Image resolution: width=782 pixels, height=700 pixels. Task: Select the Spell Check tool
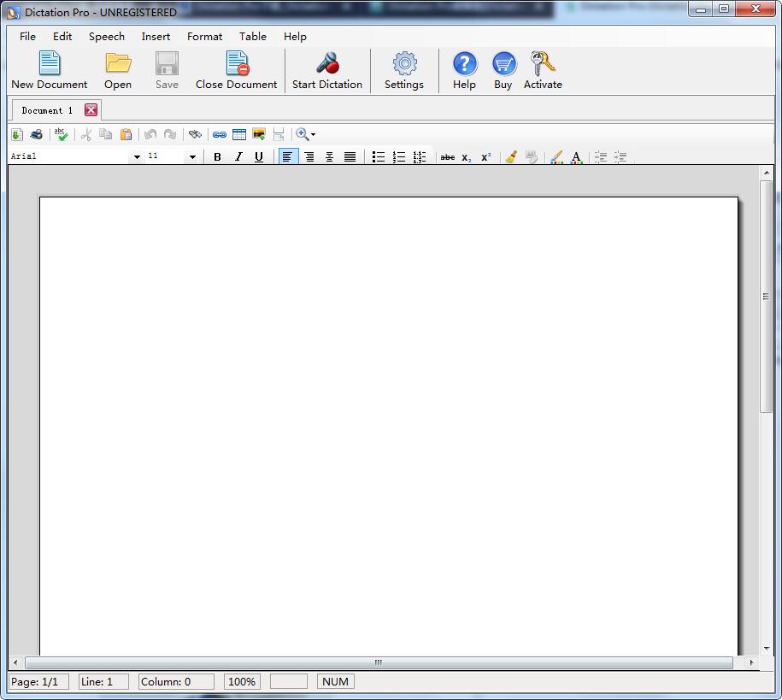click(60, 134)
